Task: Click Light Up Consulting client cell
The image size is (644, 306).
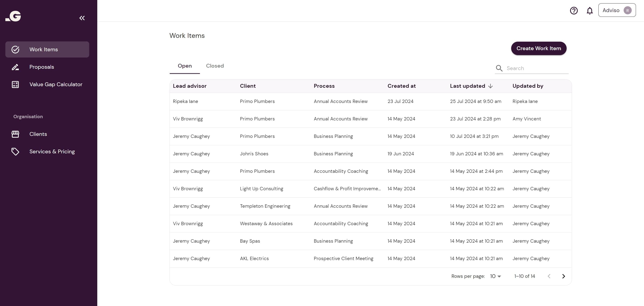Action: [x=261, y=189]
